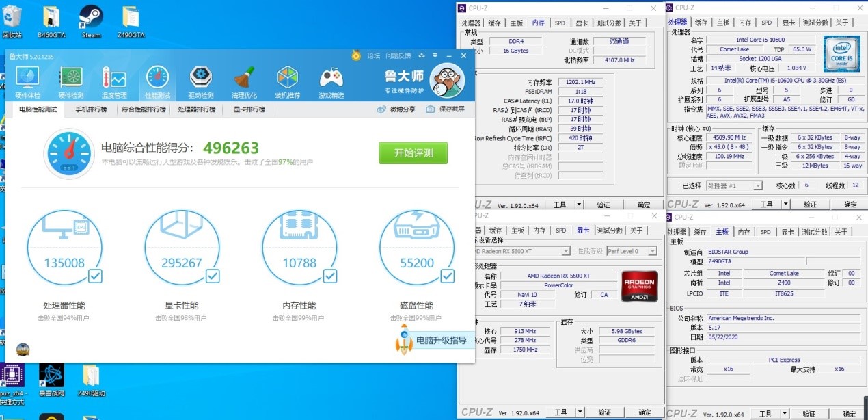
Task: Switch to the 显卡排行榜 tab
Action: pyautogui.click(x=249, y=109)
